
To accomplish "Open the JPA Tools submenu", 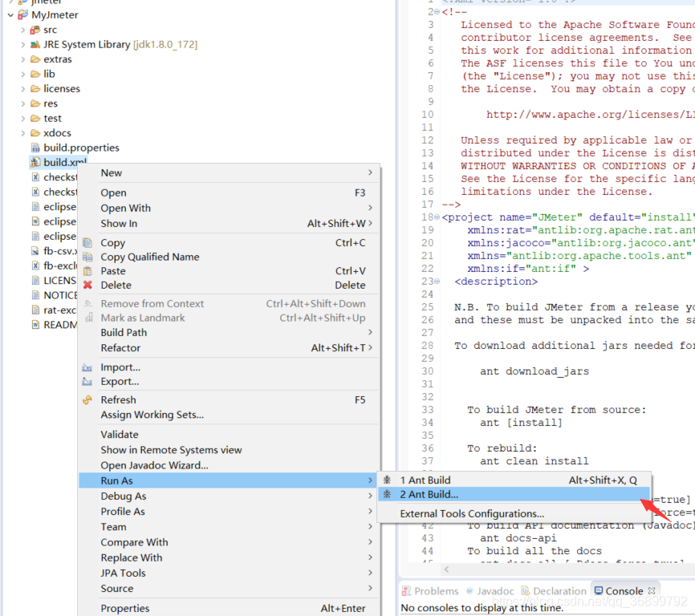I will coord(230,573).
